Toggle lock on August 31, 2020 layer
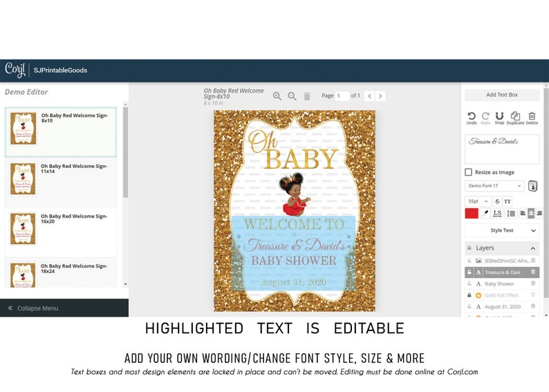 [469, 306]
